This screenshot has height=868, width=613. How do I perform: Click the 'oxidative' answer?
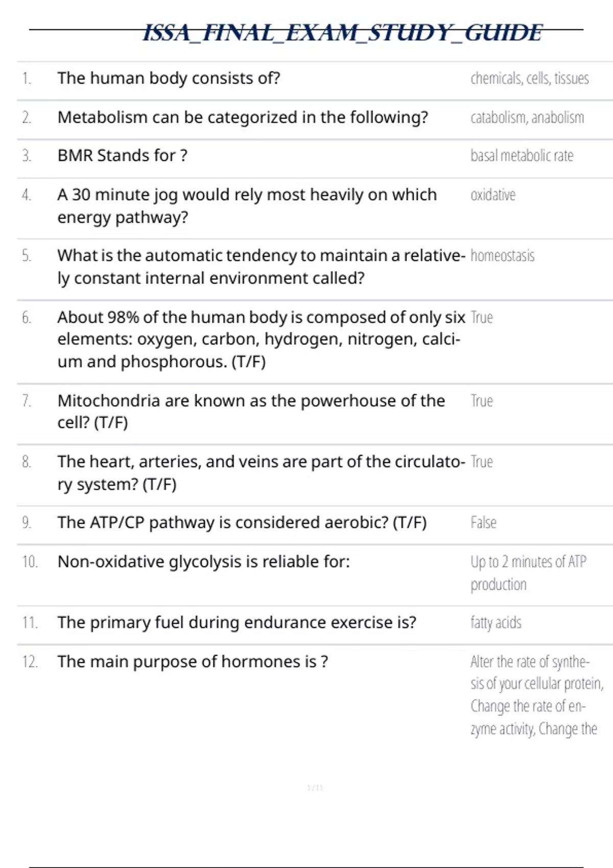[x=493, y=195]
